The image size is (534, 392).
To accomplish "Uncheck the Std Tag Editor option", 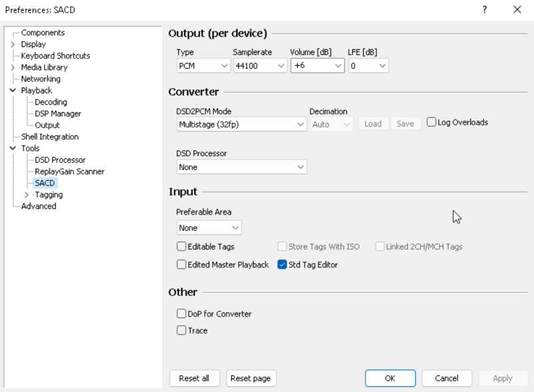I will [x=283, y=264].
